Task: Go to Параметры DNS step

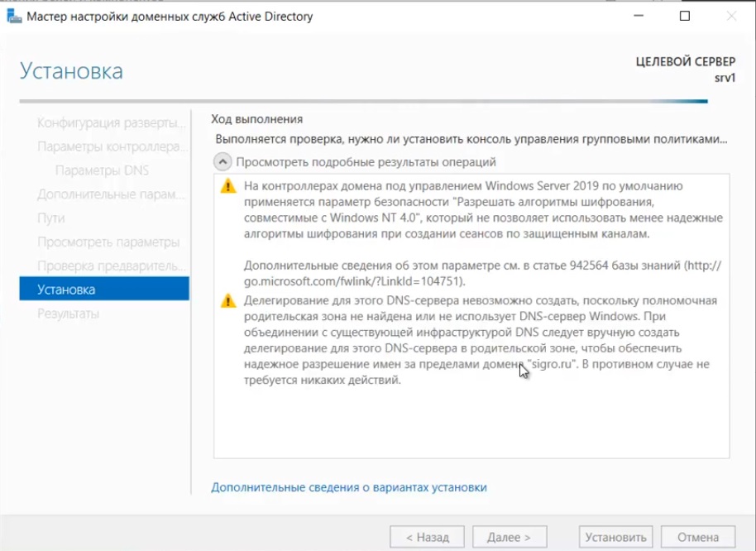Action: tap(102, 170)
